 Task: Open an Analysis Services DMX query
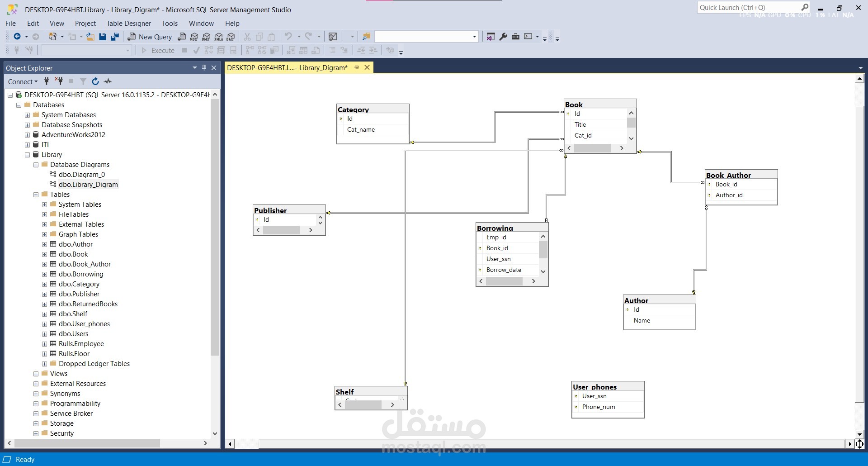206,37
